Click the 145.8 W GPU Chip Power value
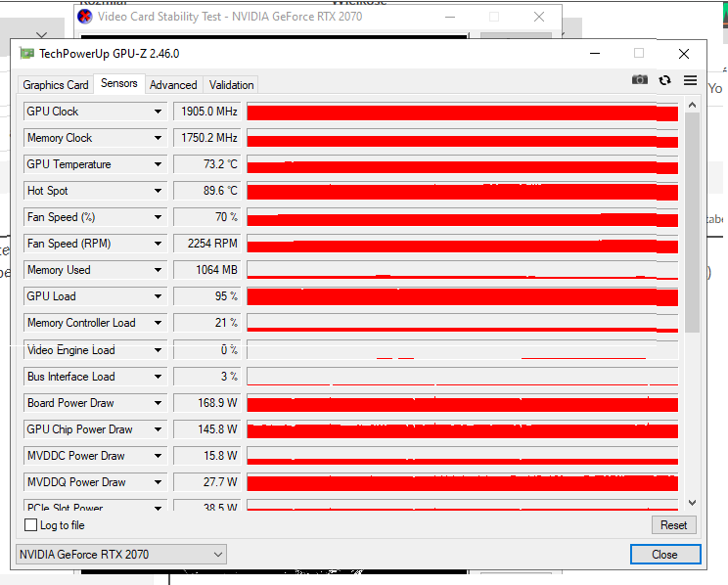Image resolution: width=728 pixels, height=585 pixels. 207,429
